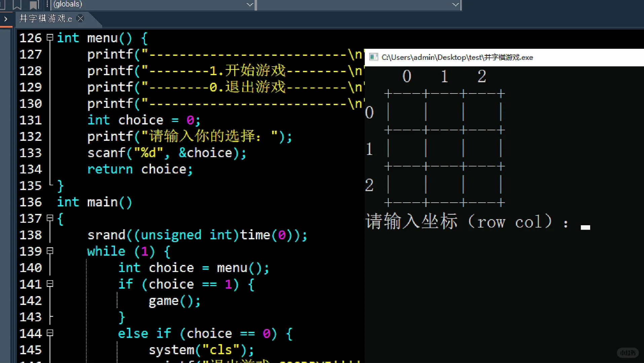644x363 pixels.
Task: Open the Toolbox flyout arrow on the left edge
Action: coord(5,19)
